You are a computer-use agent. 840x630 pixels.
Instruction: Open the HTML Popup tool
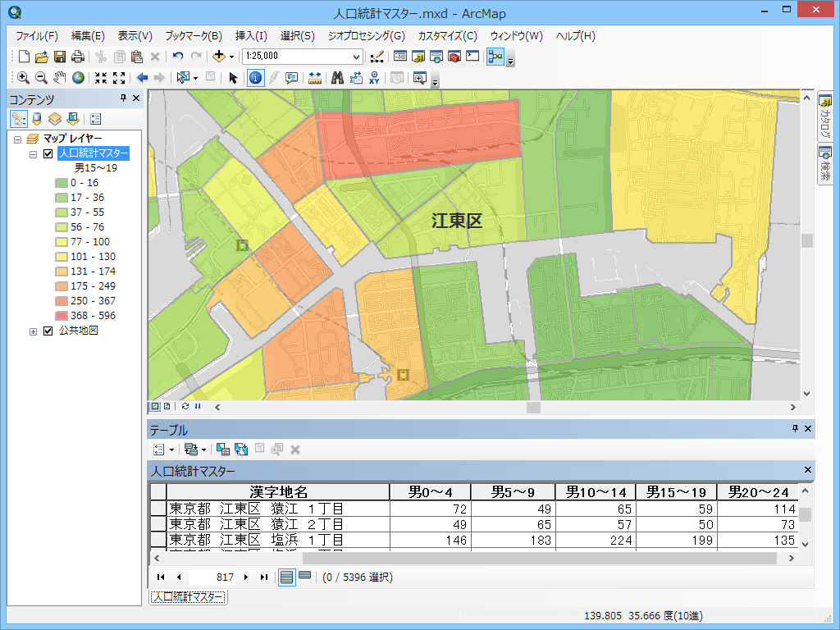pyautogui.click(x=291, y=78)
